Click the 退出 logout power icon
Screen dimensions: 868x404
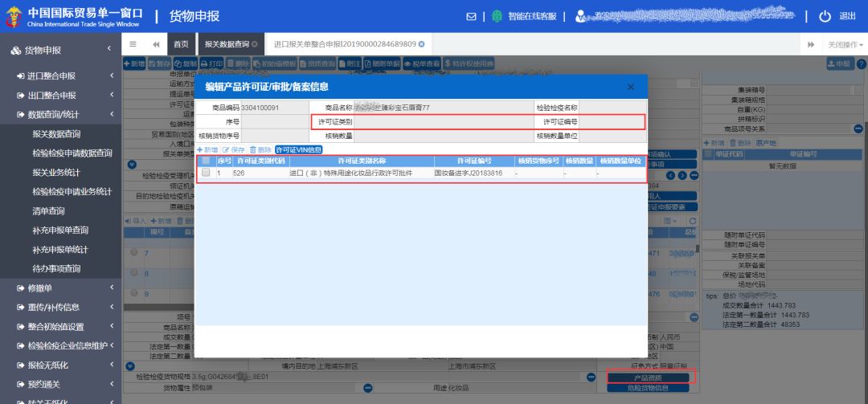[825, 17]
